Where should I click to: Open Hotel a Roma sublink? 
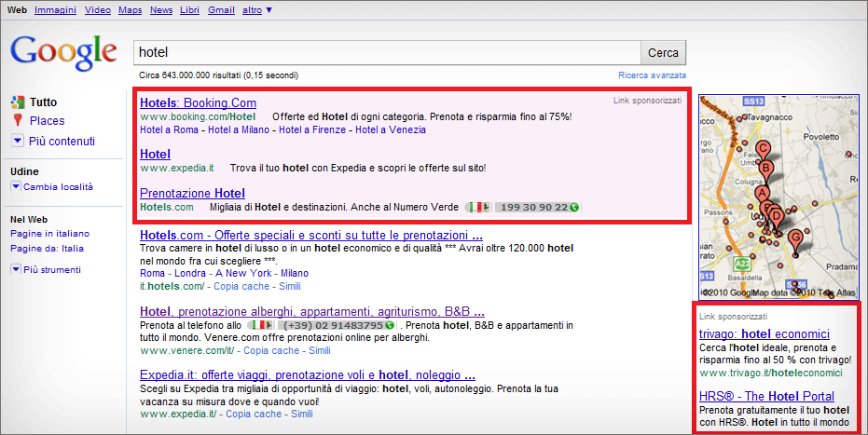tap(169, 129)
